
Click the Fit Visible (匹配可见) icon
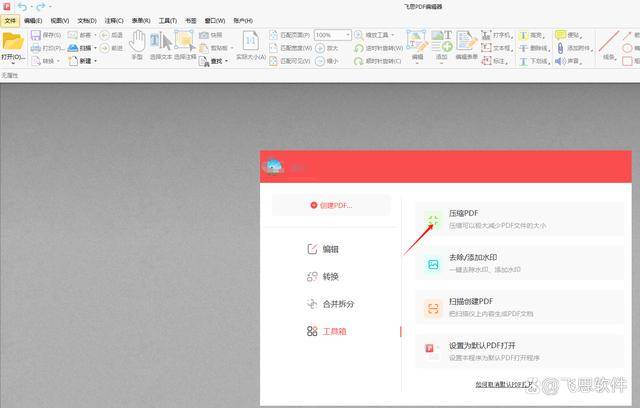coord(273,61)
